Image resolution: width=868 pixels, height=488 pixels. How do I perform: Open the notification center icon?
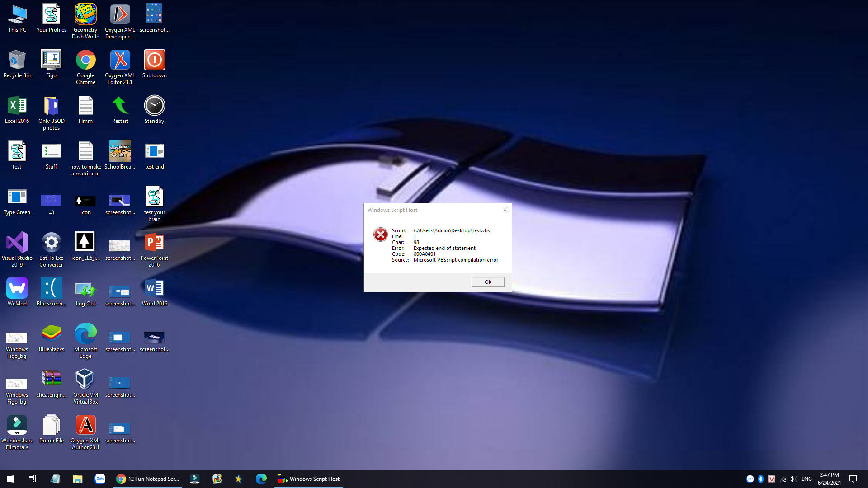point(853,479)
